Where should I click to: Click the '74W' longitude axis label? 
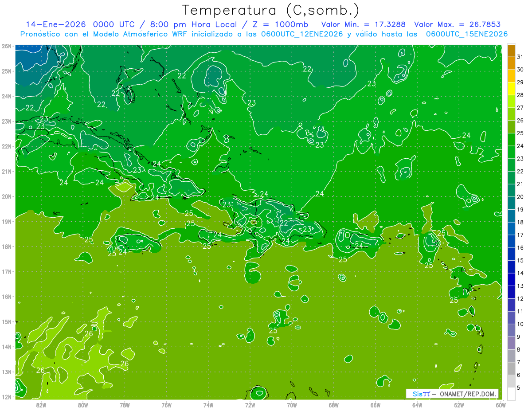[208, 405]
